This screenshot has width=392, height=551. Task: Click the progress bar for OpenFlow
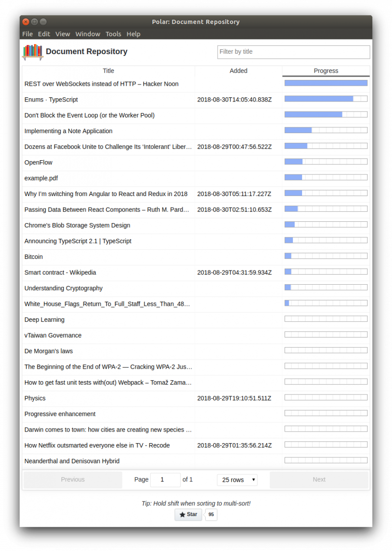[326, 162]
